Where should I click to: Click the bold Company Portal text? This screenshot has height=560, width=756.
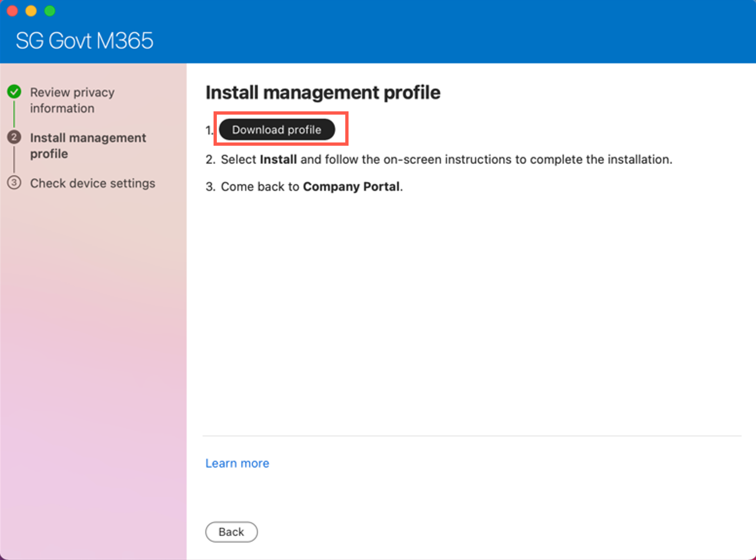[x=351, y=187]
